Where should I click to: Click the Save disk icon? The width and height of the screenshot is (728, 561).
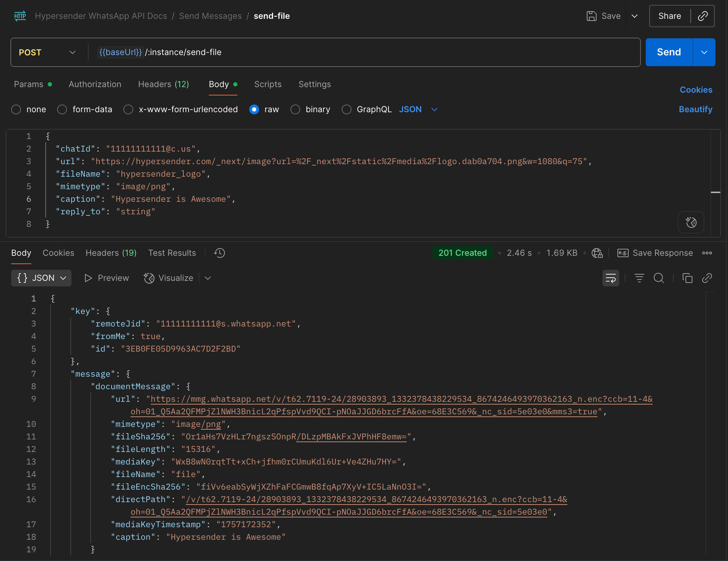pyautogui.click(x=591, y=16)
